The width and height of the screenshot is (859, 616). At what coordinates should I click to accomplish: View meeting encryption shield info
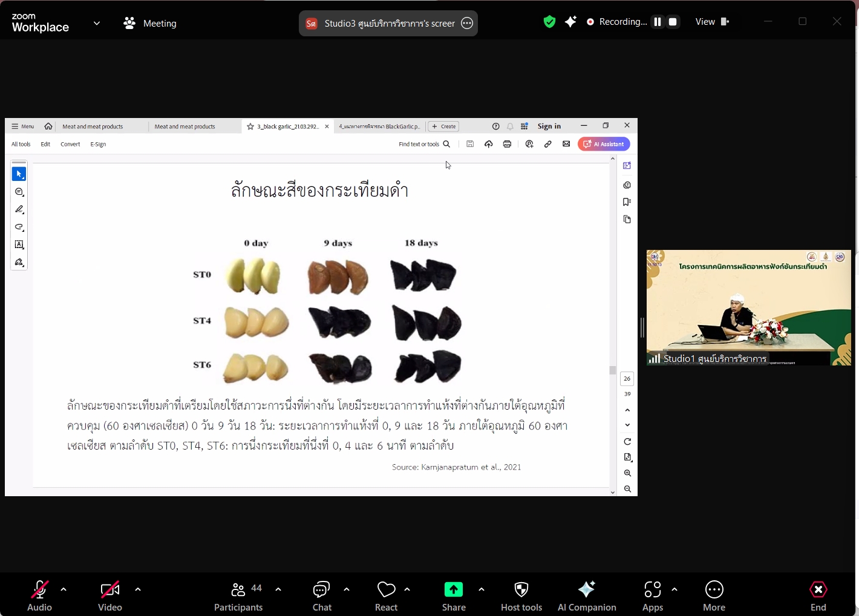549,22
